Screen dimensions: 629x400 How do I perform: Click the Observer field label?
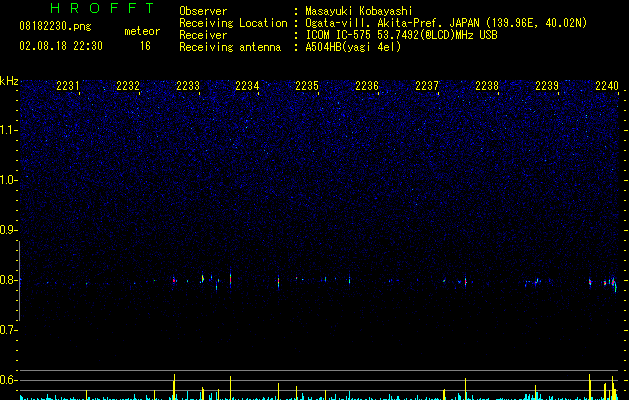tap(203, 11)
